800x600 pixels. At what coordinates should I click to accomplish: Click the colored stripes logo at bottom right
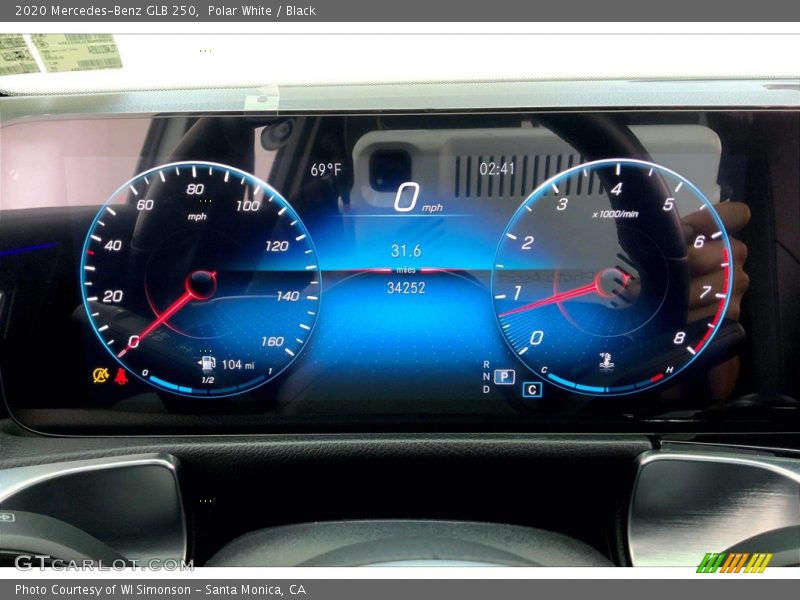(x=734, y=563)
